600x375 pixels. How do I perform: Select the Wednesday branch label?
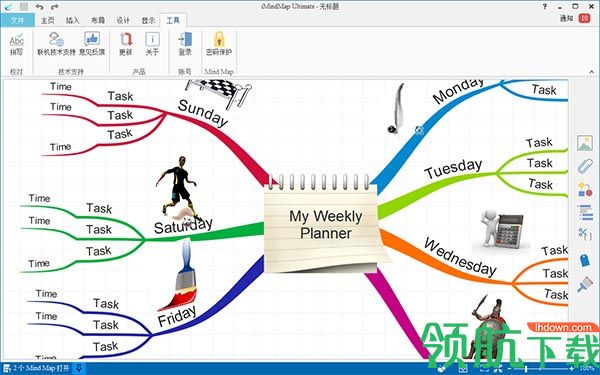point(460,257)
